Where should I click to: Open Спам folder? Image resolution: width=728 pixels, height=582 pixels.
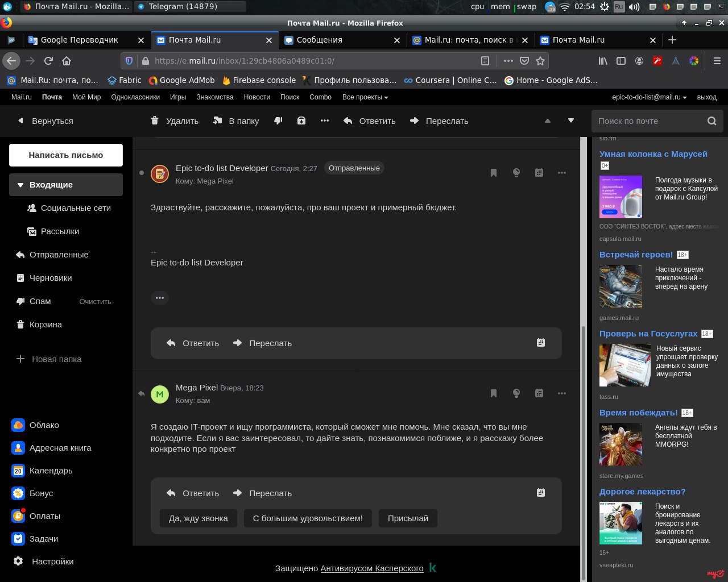(34, 301)
